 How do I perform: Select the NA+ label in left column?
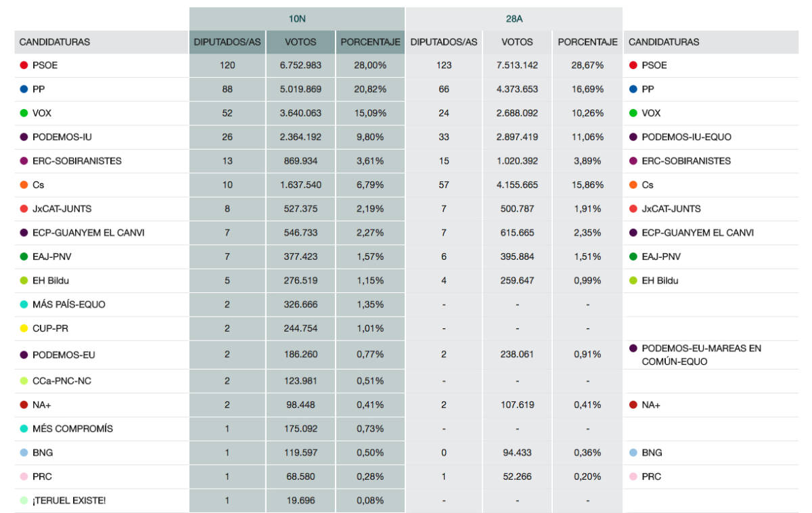click(x=41, y=405)
